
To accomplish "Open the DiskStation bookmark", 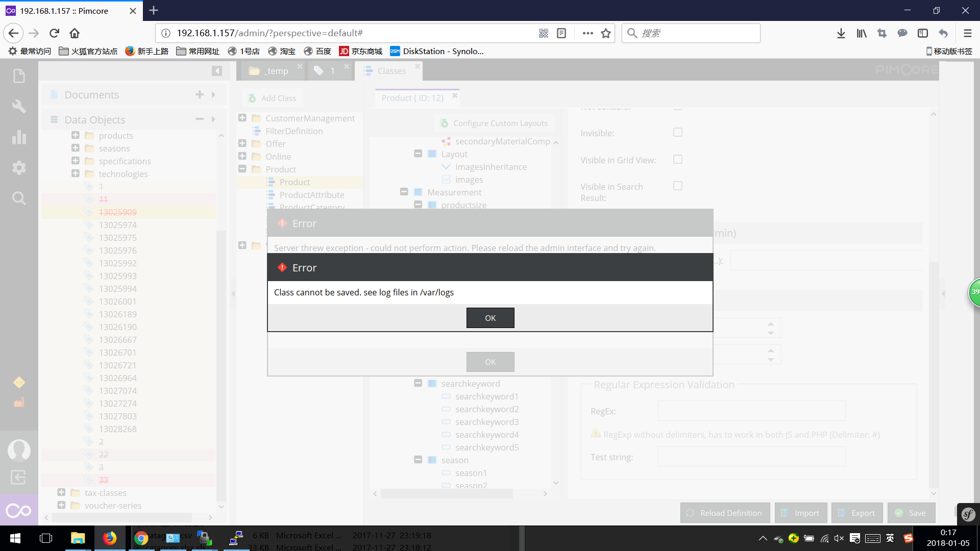I will pos(437,51).
